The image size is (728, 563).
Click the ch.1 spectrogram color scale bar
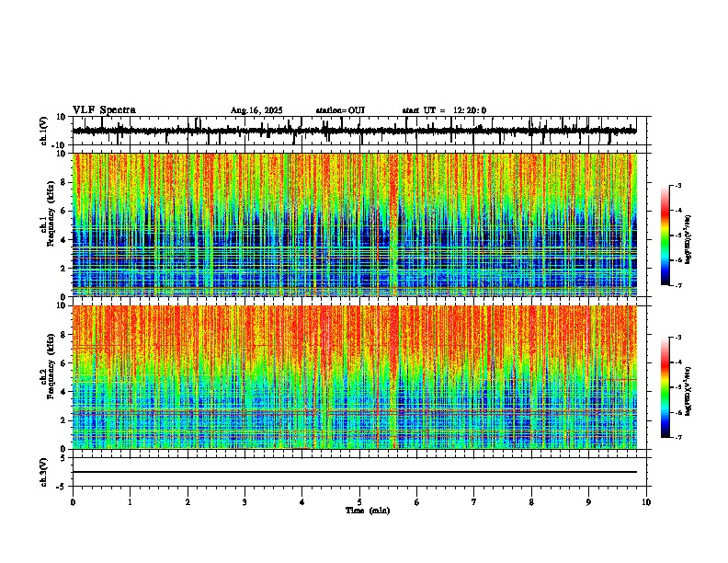[x=665, y=236]
